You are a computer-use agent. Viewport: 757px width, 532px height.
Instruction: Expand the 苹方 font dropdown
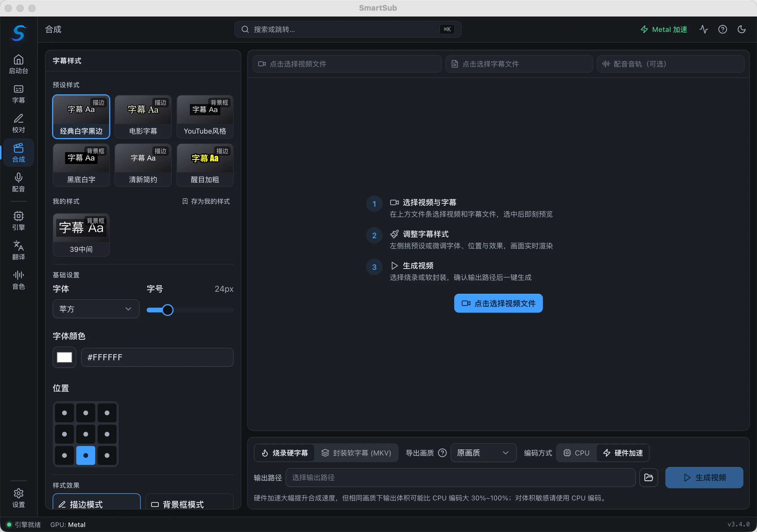tap(96, 309)
